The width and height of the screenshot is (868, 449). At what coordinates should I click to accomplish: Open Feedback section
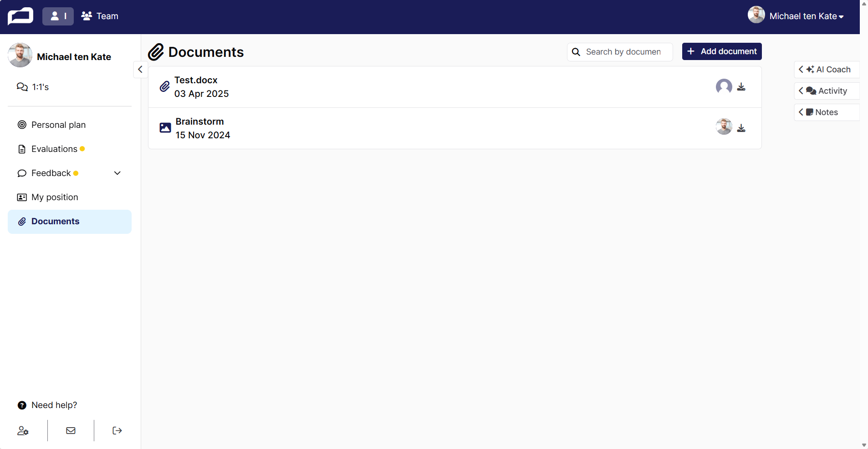coord(51,173)
